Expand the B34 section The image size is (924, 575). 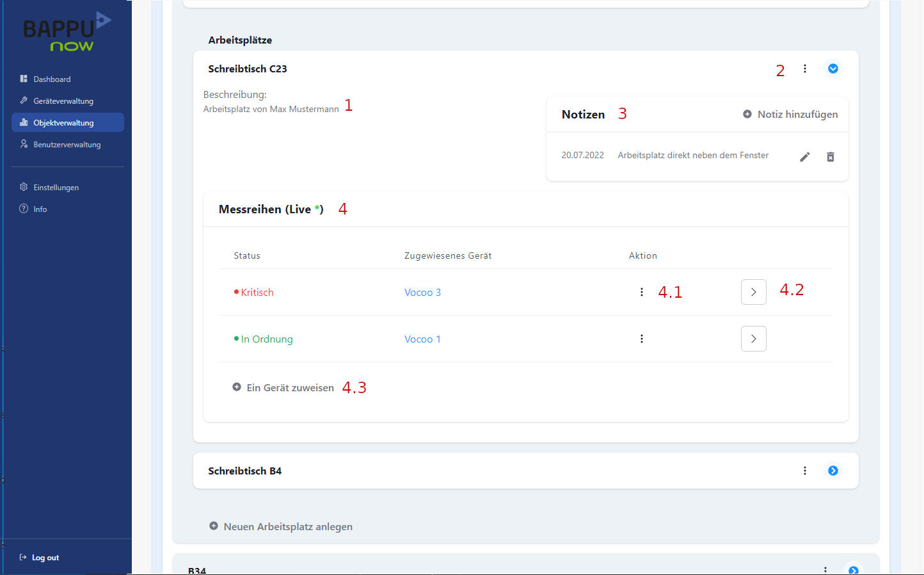pos(854,570)
